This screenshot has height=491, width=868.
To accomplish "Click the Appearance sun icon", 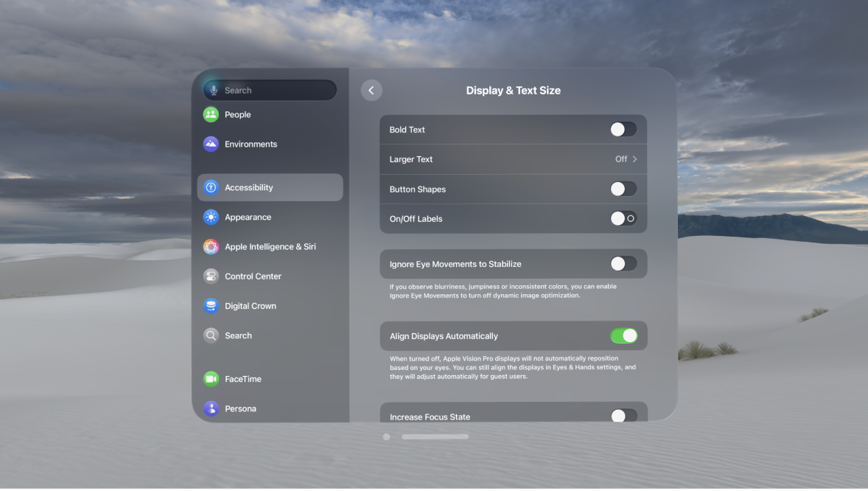I will pos(211,217).
